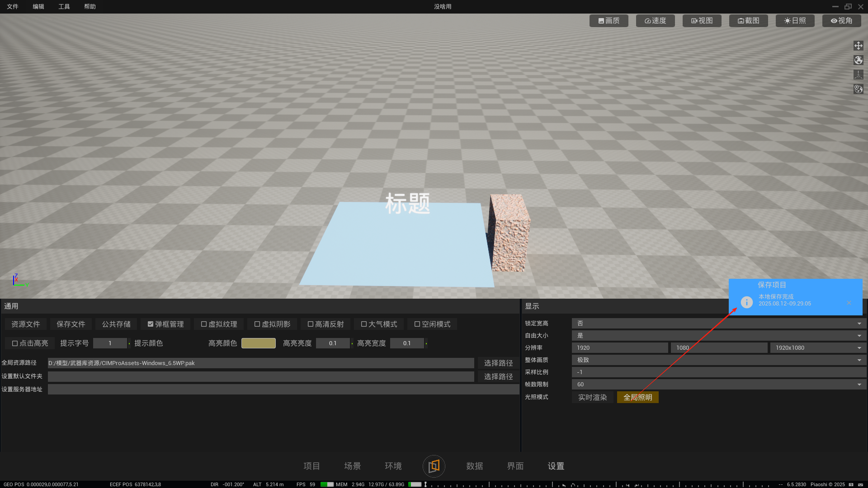The width and height of the screenshot is (868, 488).
Task: Open the 锁定宽高 dropdown
Action: pos(719,323)
